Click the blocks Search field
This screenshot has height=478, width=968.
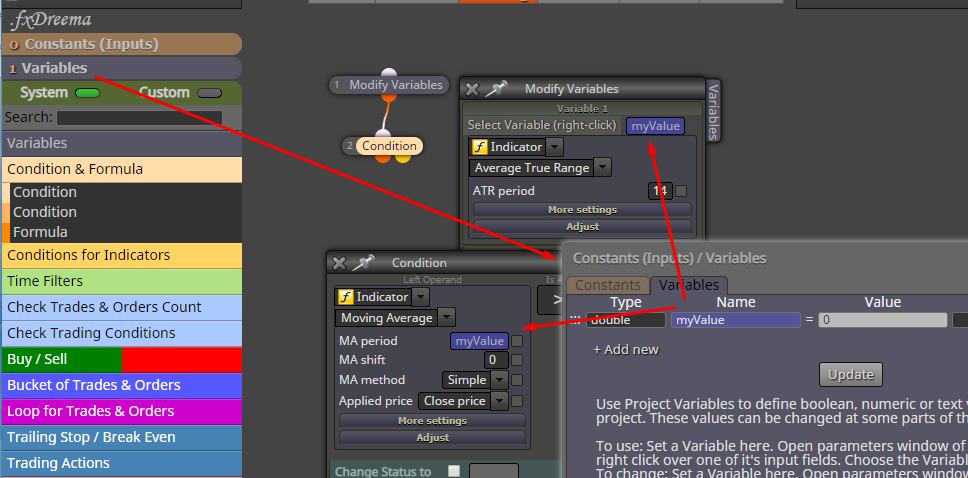point(140,117)
